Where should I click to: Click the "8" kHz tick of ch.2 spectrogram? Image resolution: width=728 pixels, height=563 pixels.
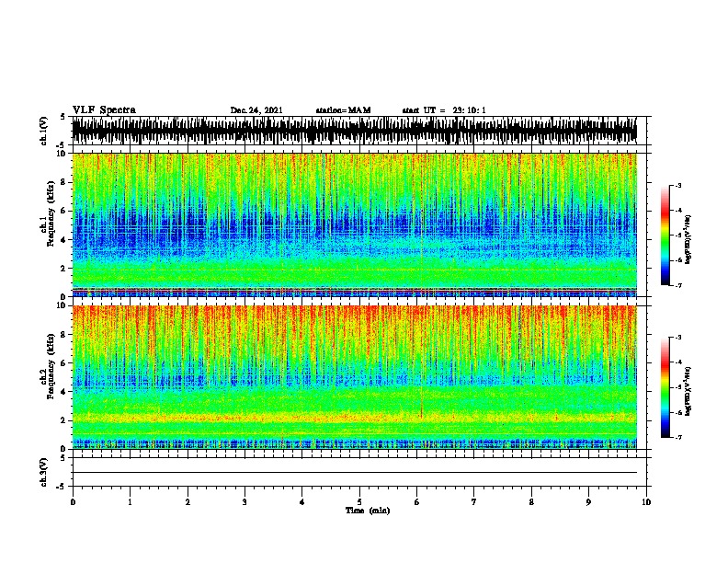pyautogui.click(x=64, y=335)
